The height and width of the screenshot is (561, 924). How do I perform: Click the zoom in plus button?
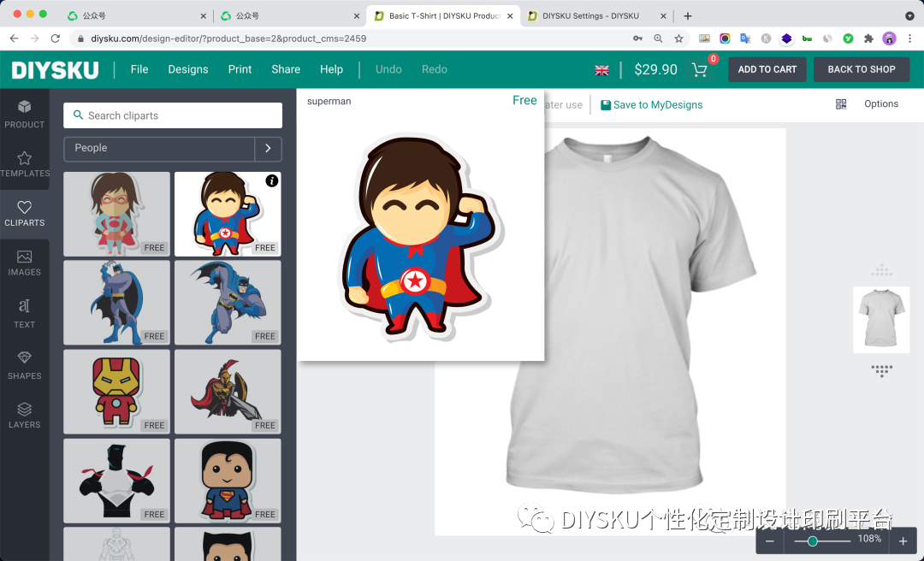coord(903,541)
